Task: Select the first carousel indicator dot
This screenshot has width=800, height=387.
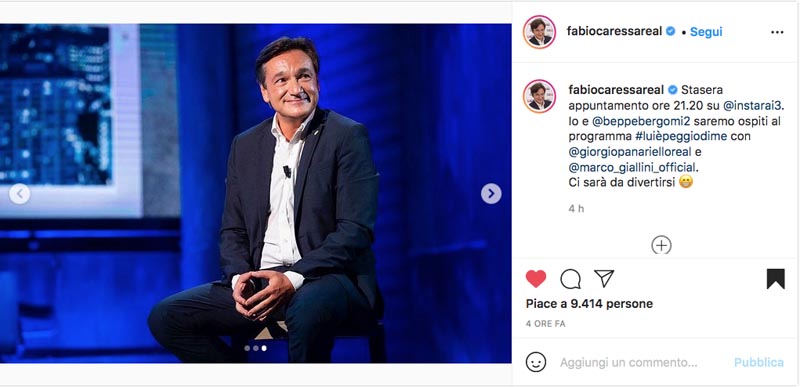Action: pyautogui.click(x=247, y=348)
